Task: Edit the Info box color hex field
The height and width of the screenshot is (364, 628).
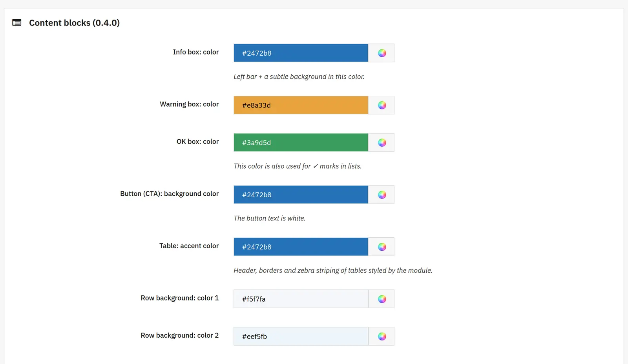Action: click(301, 53)
